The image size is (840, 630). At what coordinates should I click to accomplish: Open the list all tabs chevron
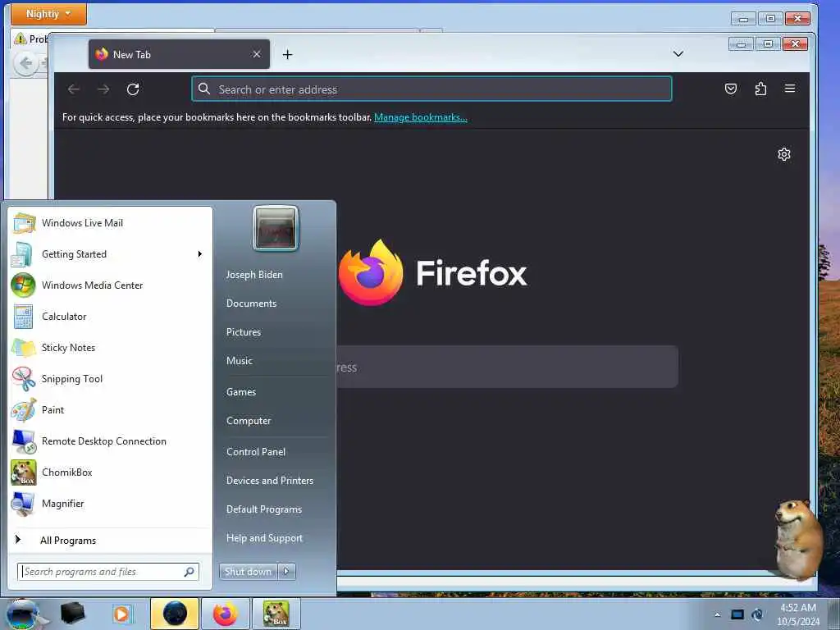click(x=678, y=54)
